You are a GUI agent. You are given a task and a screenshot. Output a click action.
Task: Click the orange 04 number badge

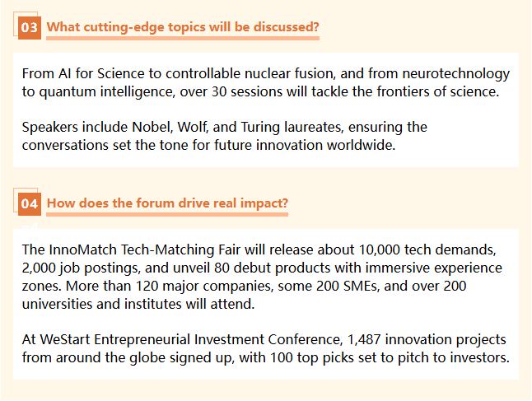pos(30,204)
